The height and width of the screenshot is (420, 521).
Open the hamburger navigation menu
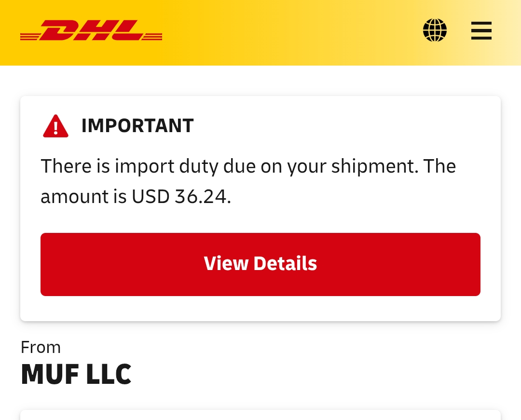coord(481,30)
